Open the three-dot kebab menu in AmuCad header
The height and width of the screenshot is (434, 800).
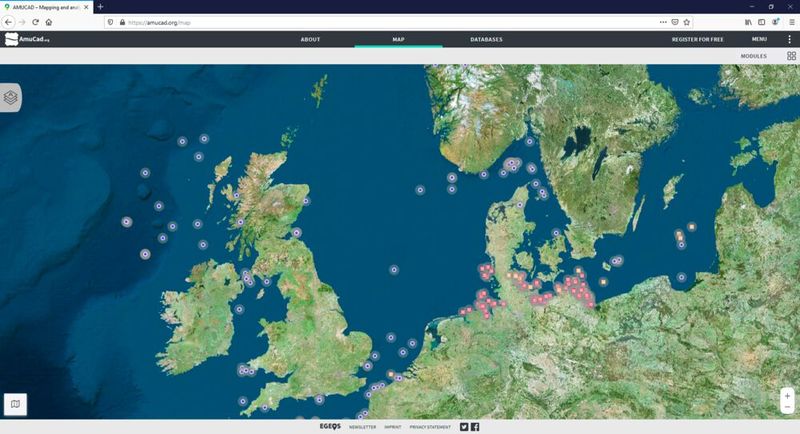(x=789, y=39)
